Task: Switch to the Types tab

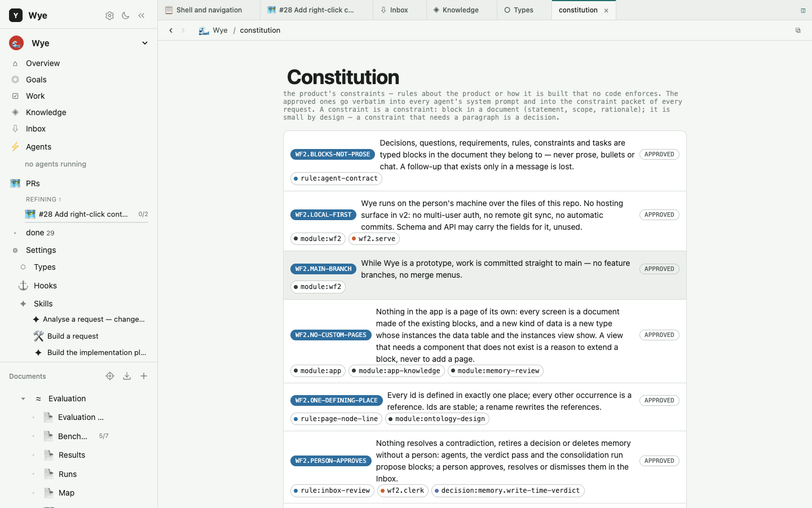Action: [x=524, y=10]
